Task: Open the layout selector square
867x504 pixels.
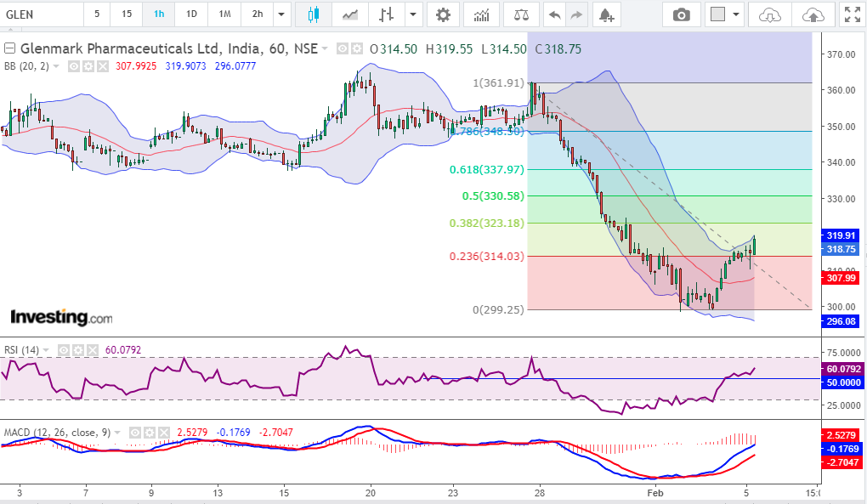Action: [717, 14]
